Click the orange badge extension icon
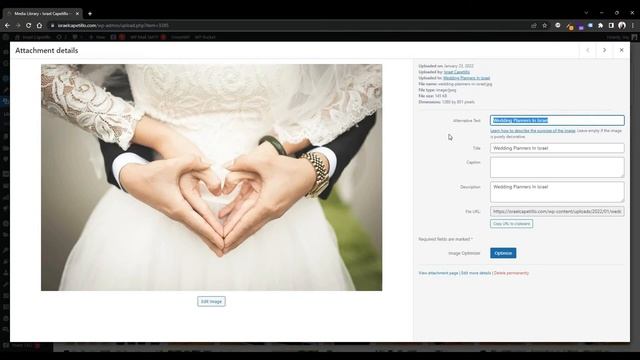Screen dimensions: 640x360 [570, 26]
